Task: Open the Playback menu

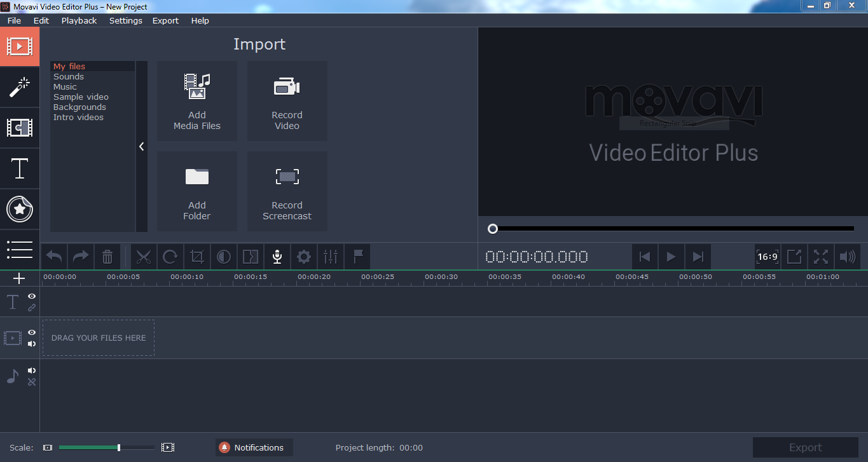Action: pos(79,20)
